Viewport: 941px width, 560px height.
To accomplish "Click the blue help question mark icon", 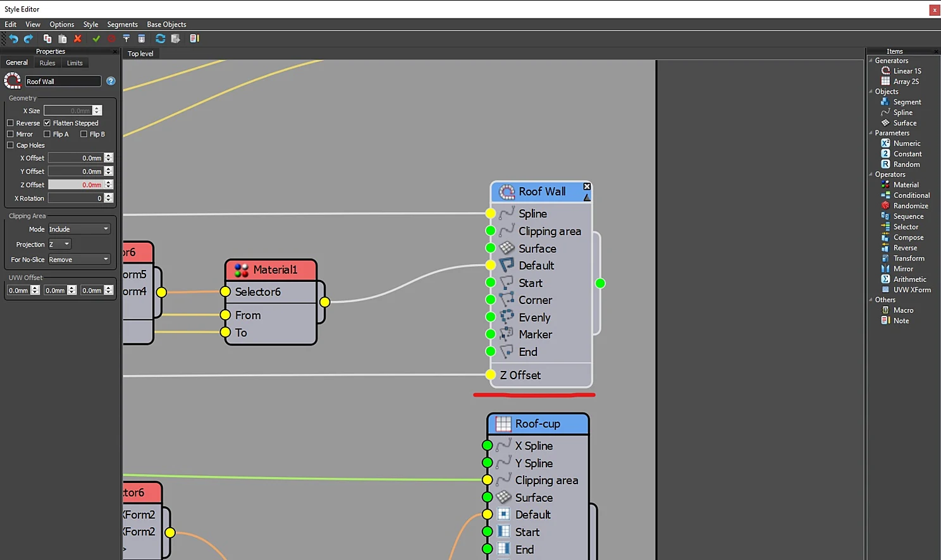I will [x=111, y=81].
